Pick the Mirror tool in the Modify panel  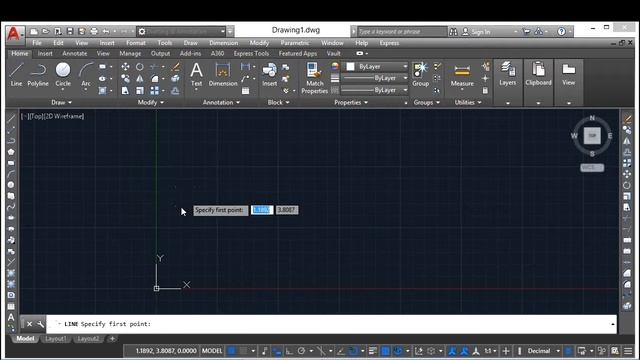click(140, 78)
